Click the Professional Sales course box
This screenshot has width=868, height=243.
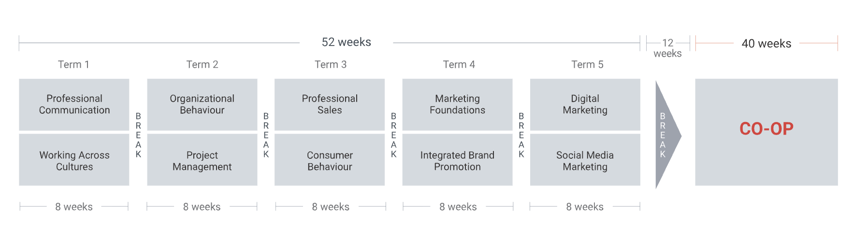coord(330,105)
